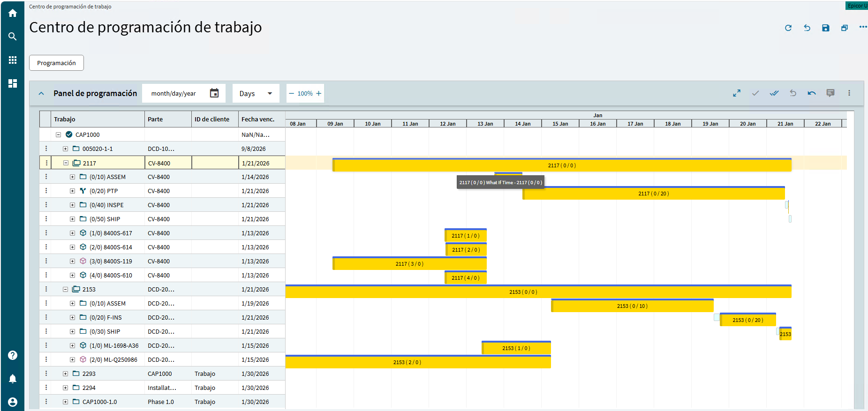
Task: Sort by the Trabajo column header
Action: tap(98, 119)
